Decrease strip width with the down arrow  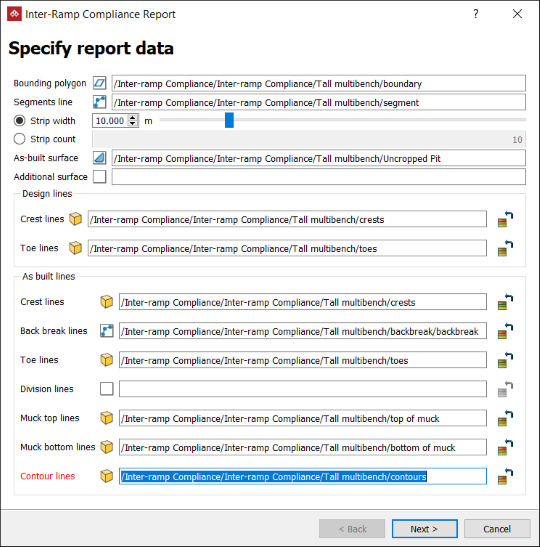[133, 123]
